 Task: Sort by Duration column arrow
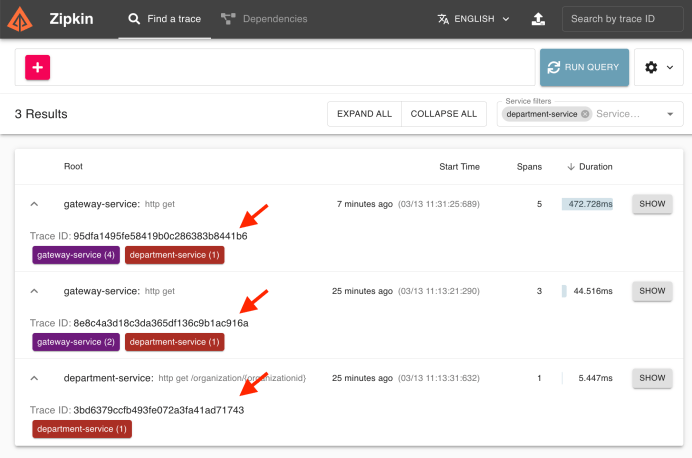tap(571, 167)
